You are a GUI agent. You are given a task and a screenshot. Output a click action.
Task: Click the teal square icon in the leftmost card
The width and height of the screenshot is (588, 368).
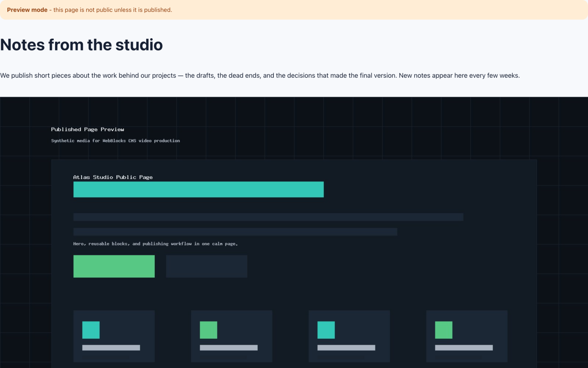(x=91, y=330)
